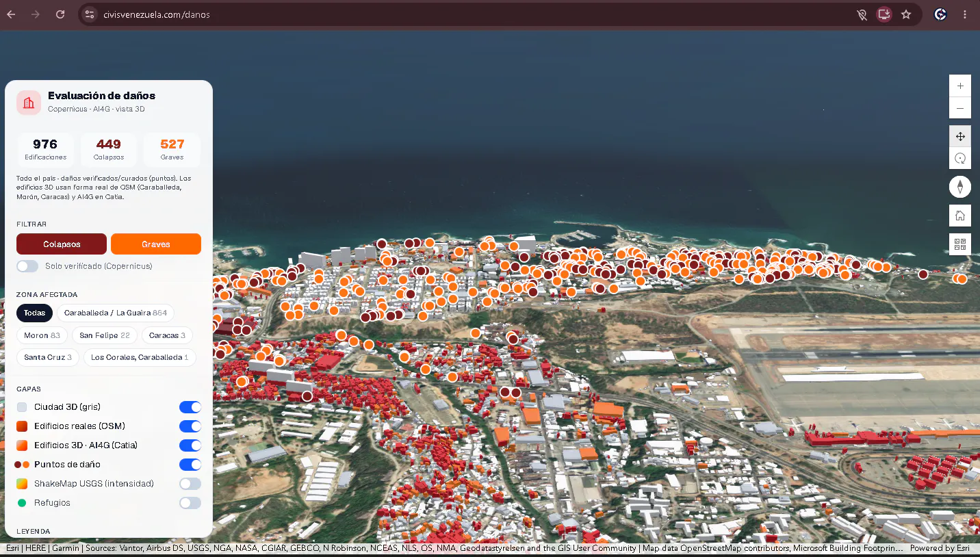The image size is (980, 557).
Task: Click the location blocked indicator icon
Action: (862, 14)
